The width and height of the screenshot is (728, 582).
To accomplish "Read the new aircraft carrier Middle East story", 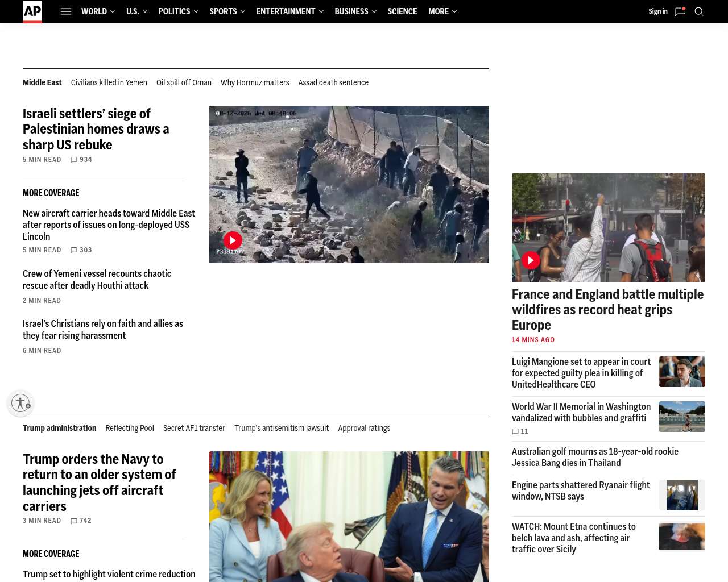I will (109, 225).
